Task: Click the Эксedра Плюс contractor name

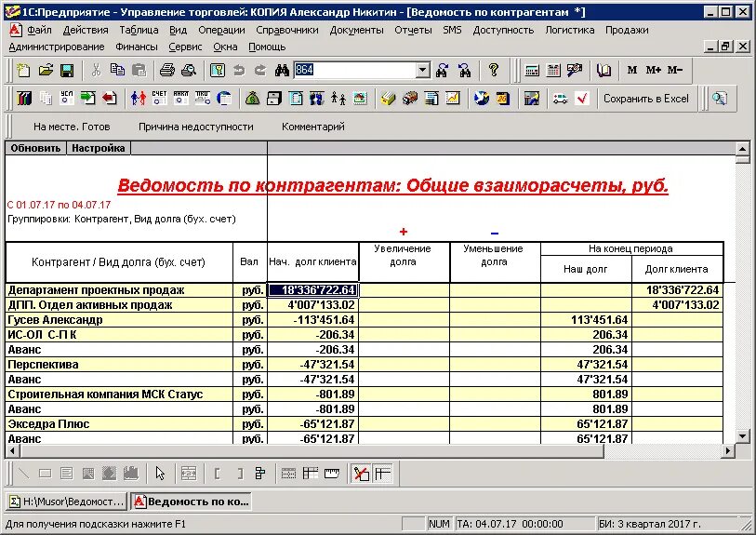Action: (48, 424)
